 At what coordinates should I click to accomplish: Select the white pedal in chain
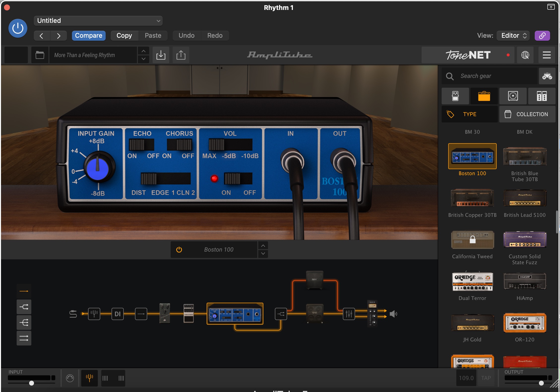coord(188,313)
